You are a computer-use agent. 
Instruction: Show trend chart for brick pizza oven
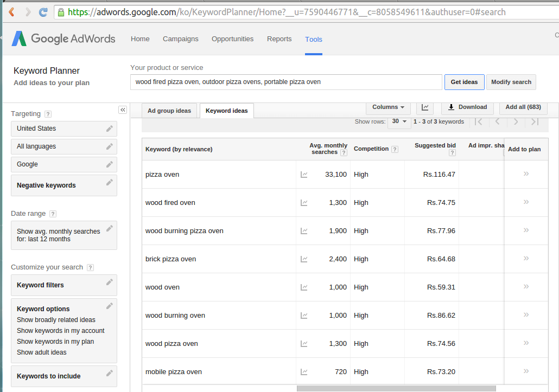[x=304, y=259]
